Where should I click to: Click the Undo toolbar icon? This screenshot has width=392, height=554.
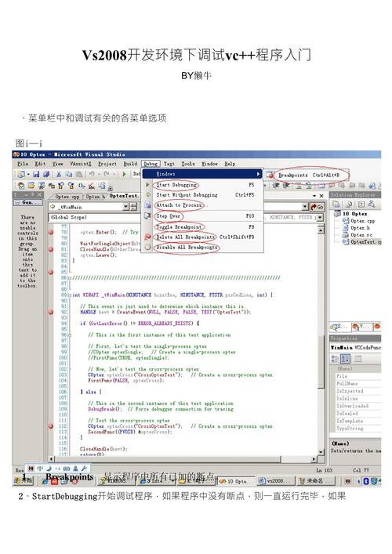point(92,174)
